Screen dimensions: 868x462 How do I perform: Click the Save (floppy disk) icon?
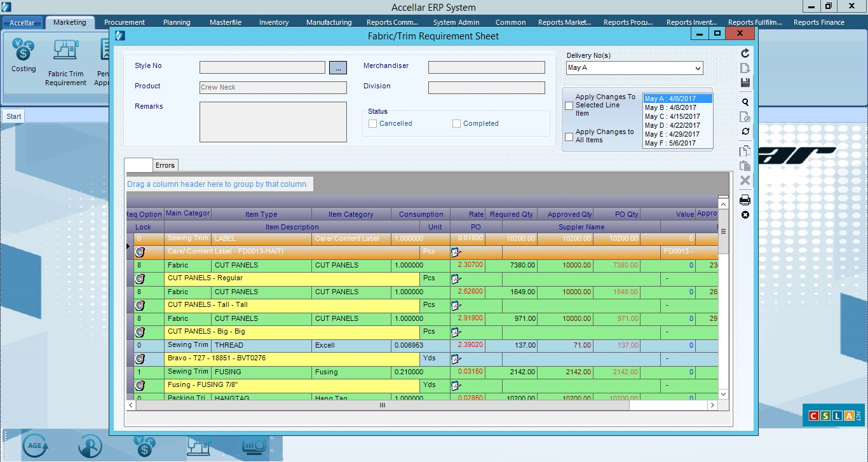pos(744,81)
